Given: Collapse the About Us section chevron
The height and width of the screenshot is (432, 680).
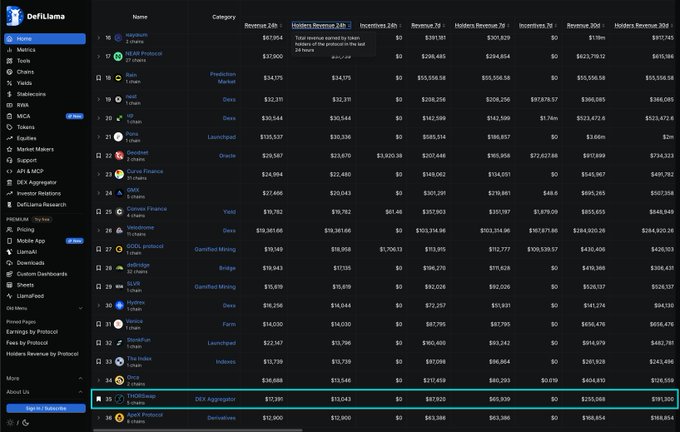Looking at the screenshot, I should [80, 392].
